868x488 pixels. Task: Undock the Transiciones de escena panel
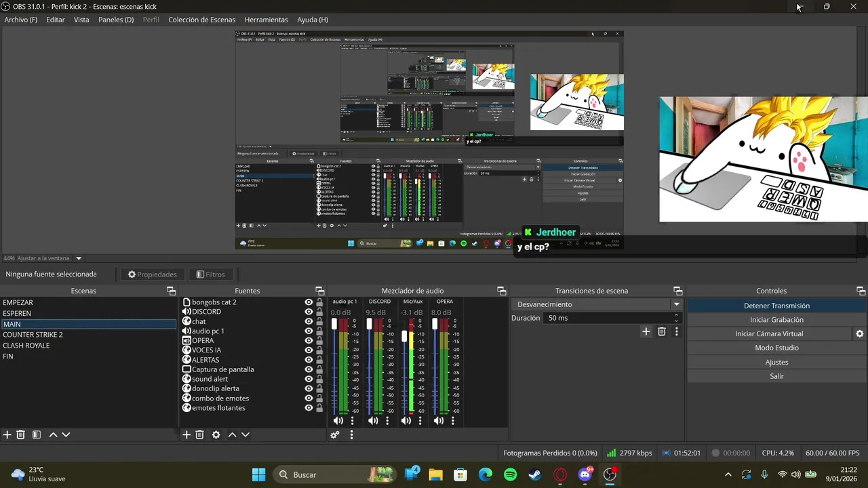677,291
